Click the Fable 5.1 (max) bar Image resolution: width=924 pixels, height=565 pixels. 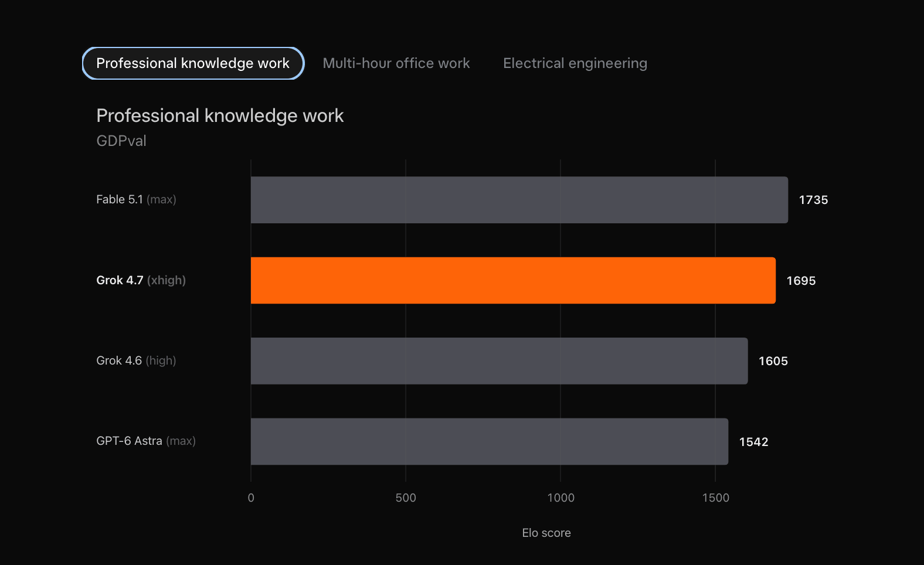(519, 200)
